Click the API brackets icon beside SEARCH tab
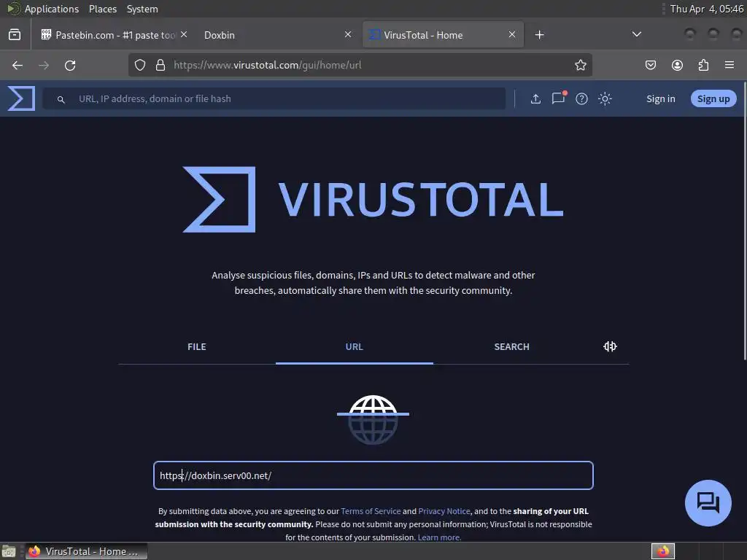Screen dimensions: 747x560 pos(611,346)
